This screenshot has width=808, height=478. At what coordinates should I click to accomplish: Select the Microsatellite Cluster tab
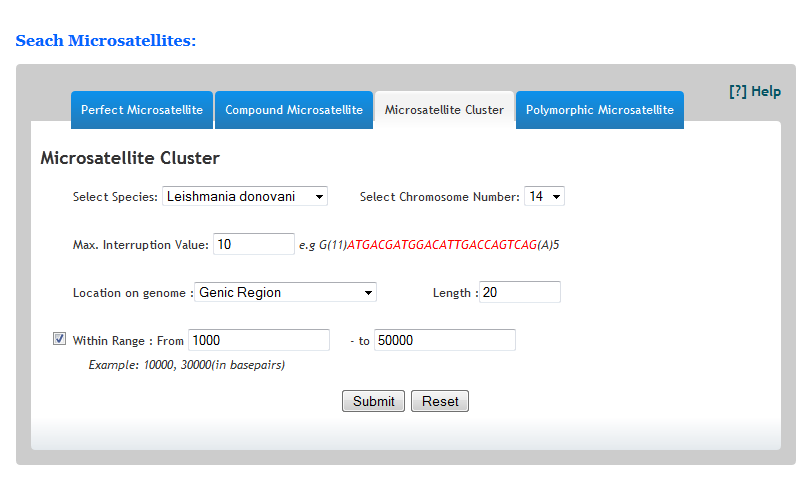coord(444,110)
